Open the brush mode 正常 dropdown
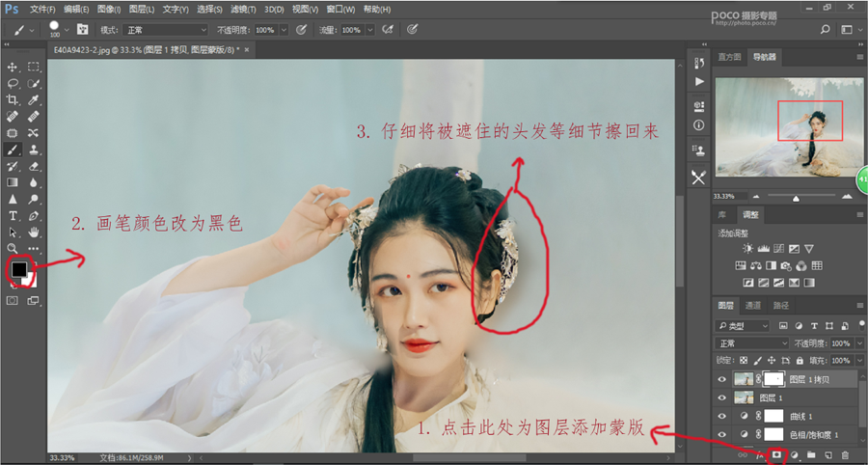 click(165, 30)
